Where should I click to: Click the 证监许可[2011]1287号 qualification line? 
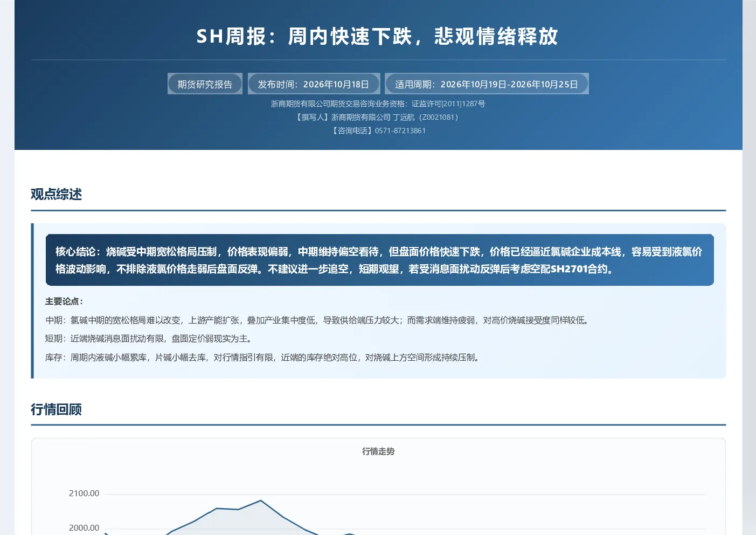(x=378, y=104)
